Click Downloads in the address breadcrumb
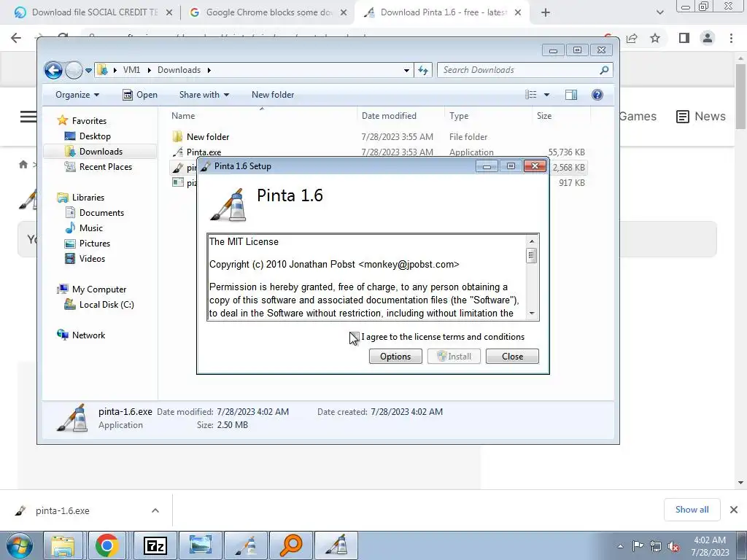Image resolution: width=747 pixels, height=560 pixels. coord(179,70)
